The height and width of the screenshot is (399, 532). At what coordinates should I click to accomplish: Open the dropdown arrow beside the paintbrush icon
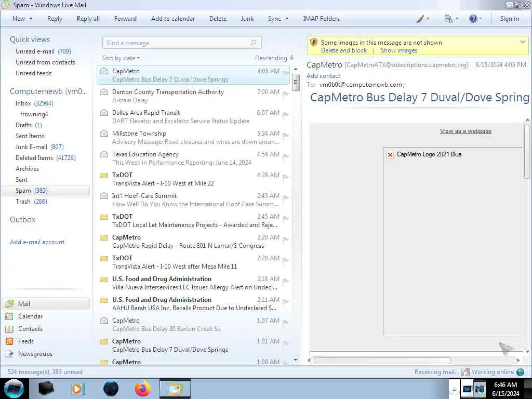tap(428, 19)
